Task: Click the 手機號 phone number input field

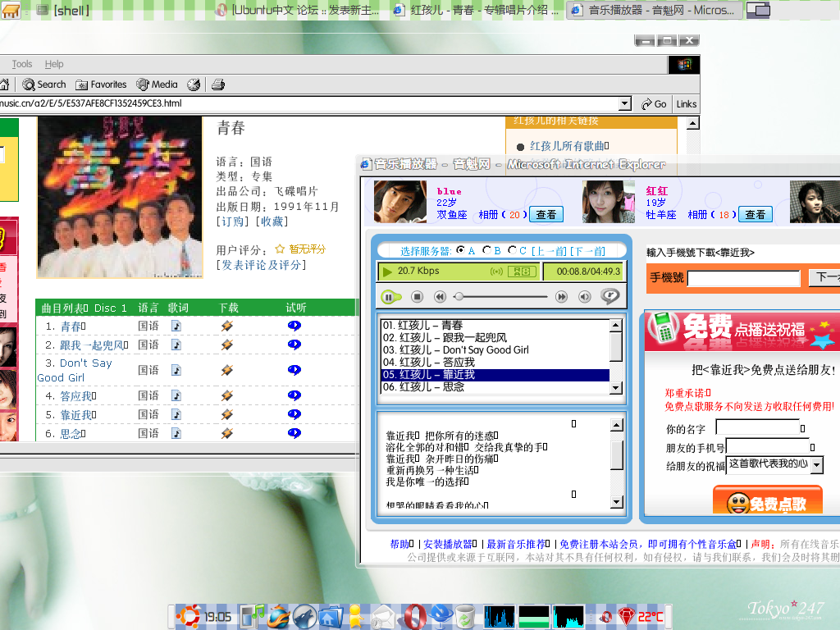Action: point(744,278)
